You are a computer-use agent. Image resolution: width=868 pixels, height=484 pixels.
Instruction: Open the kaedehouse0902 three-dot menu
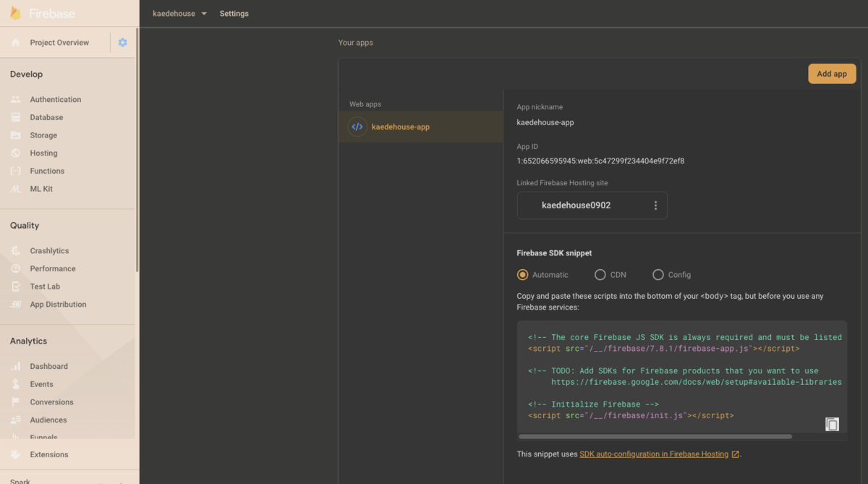click(x=655, y=205)
